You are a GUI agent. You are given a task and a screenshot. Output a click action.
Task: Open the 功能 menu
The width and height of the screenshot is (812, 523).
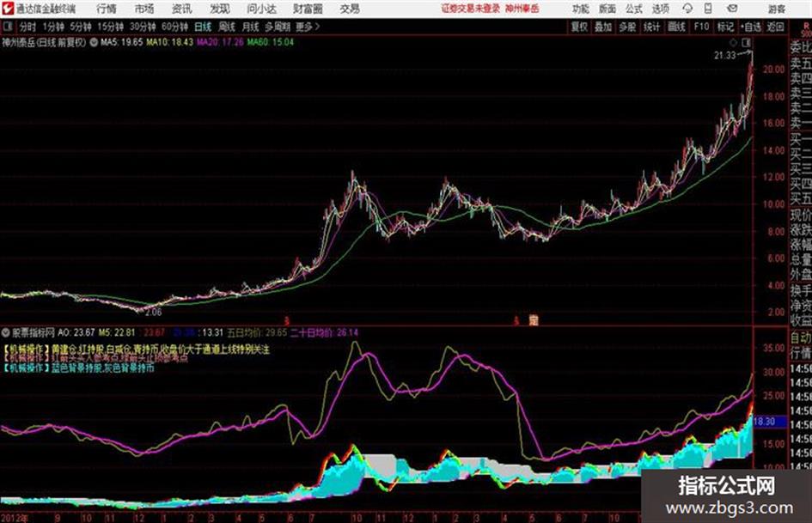pos(581,9)
